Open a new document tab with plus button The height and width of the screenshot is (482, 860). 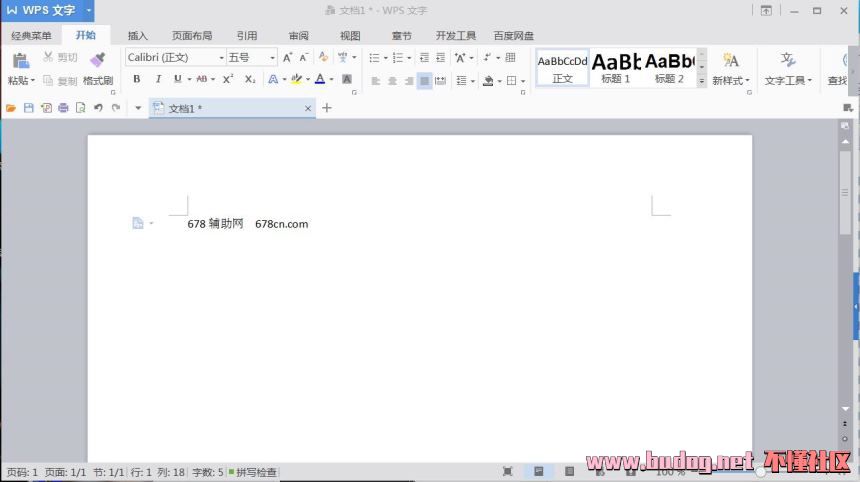point(327,108)
